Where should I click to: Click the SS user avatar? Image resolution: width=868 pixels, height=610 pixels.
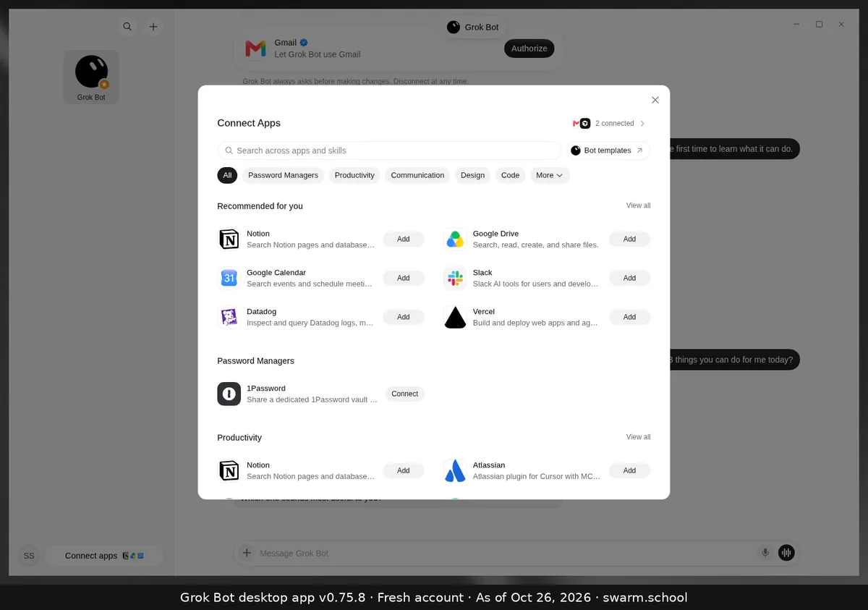pyautogui.click(x=29, y=556)
